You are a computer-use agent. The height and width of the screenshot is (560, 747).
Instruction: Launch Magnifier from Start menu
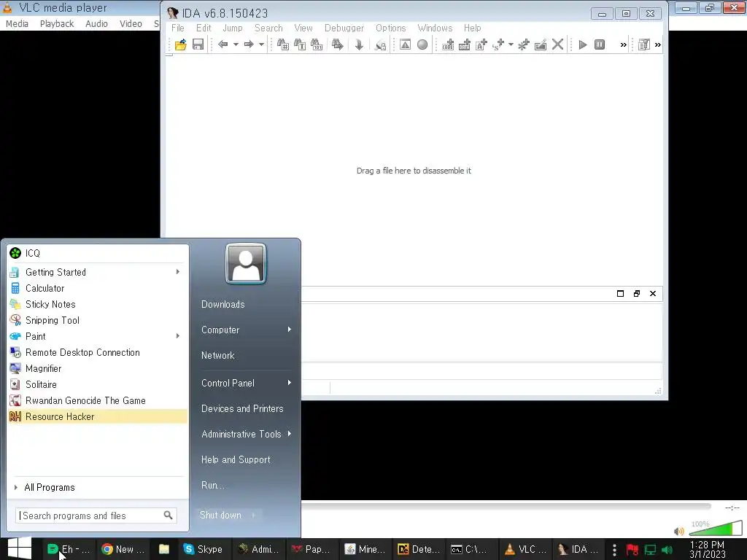pos(98,368)
